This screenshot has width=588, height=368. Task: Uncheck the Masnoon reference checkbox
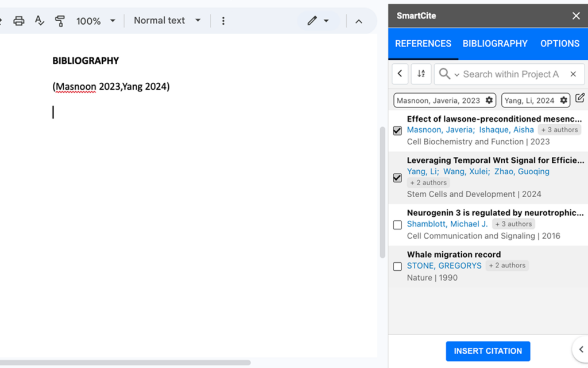[x=397, y=131]
